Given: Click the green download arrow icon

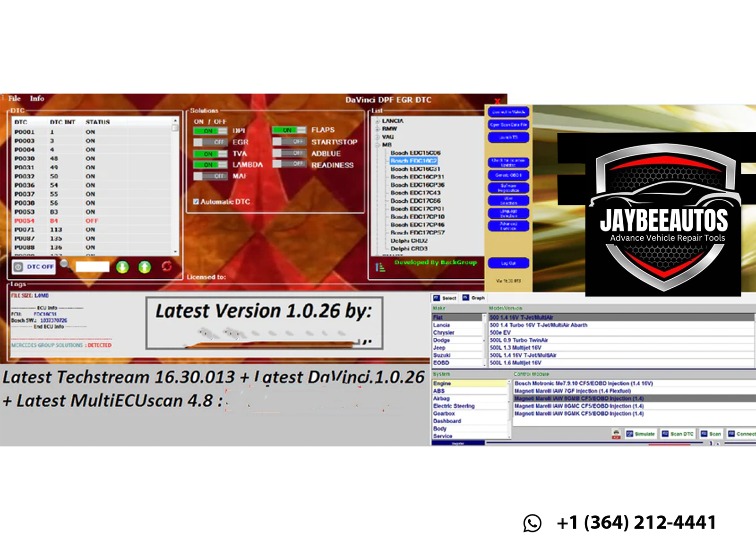Looking at the screenshot, I should point(122,267).
